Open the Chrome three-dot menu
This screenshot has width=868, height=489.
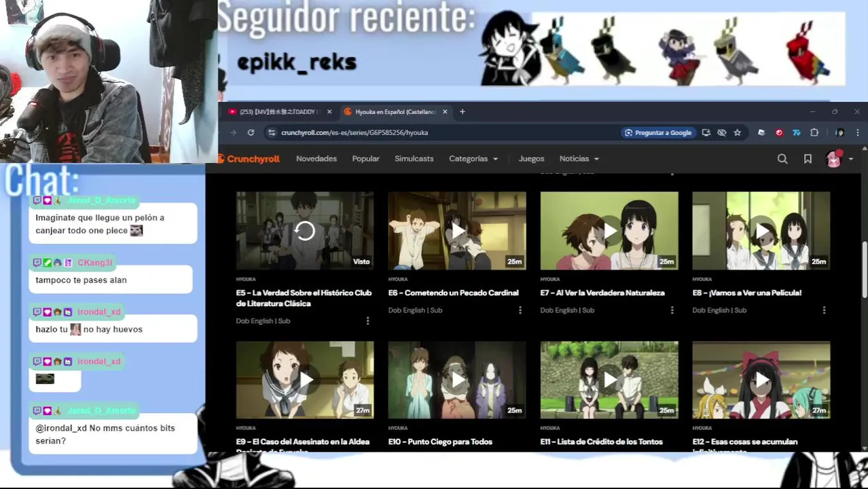pos(857,132)
